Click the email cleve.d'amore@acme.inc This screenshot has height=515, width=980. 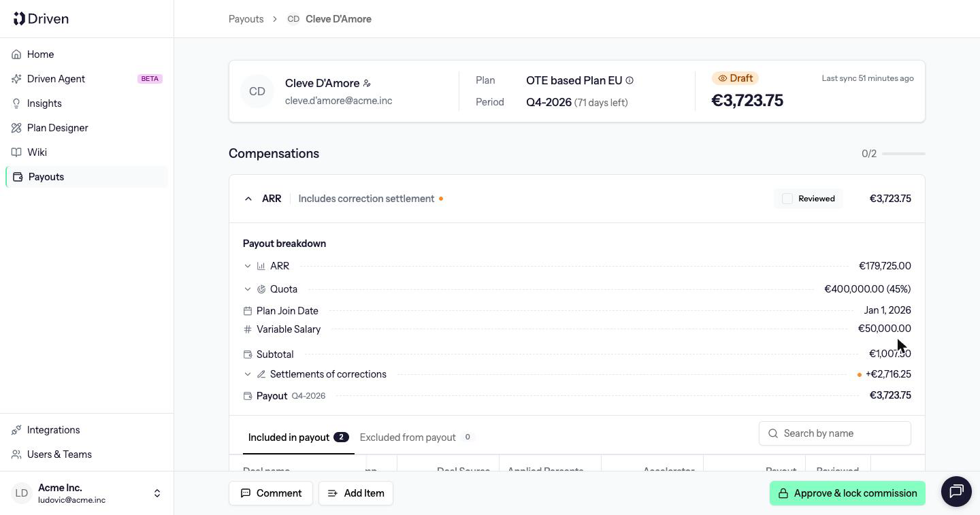[339, 101]
